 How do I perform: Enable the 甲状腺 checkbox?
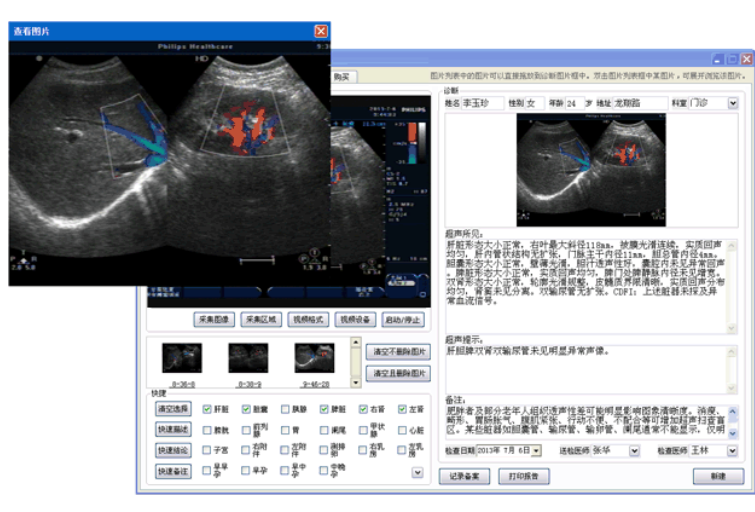tap(363, 430)
